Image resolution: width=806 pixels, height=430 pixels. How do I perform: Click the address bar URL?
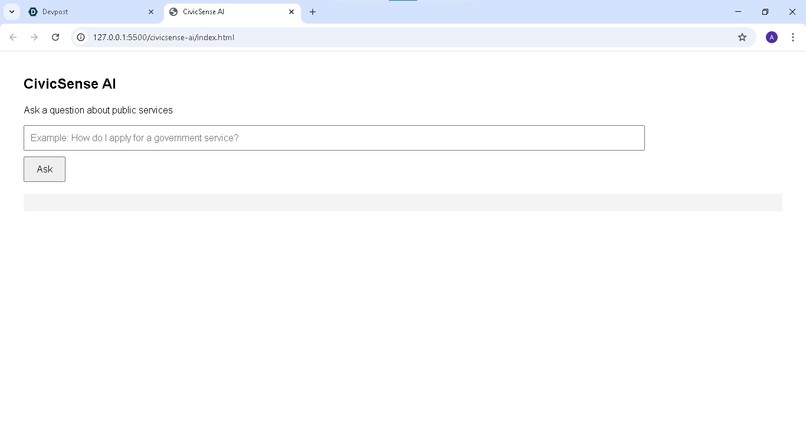[x=163, y=37]
